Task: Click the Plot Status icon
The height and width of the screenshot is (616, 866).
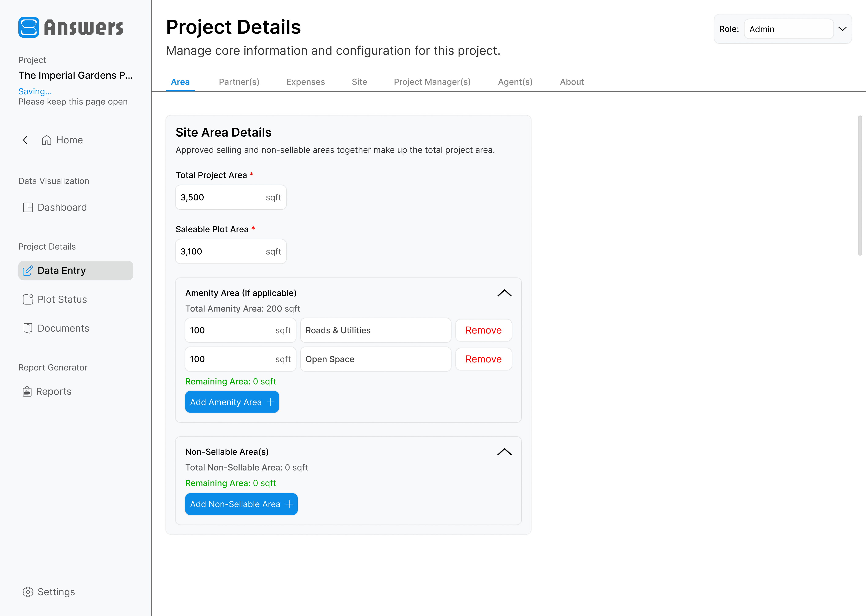Action: (28, 299)
